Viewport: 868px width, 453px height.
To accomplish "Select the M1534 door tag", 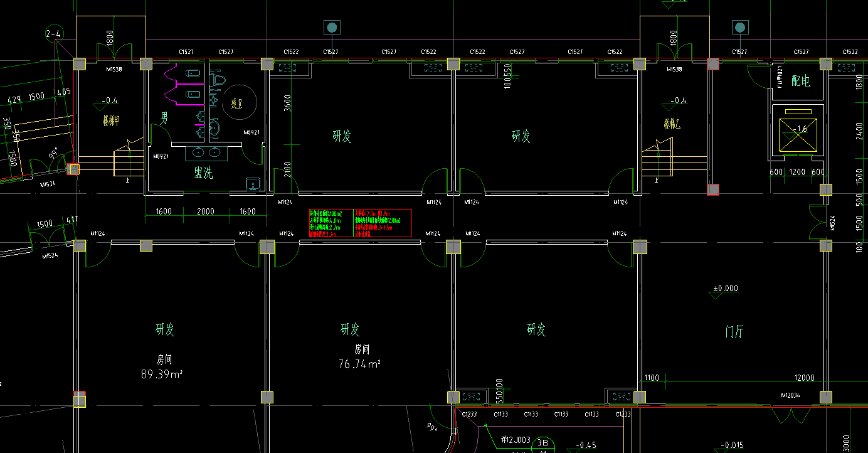I will pyautogui.click(x=48, y=184).
